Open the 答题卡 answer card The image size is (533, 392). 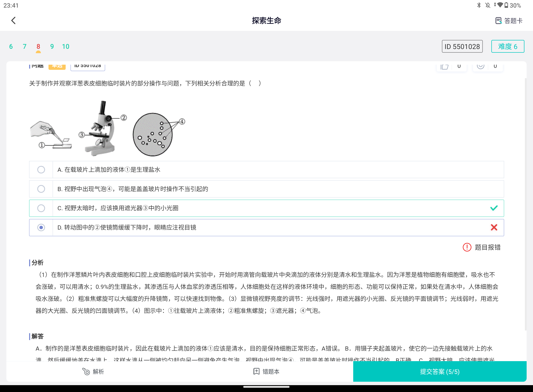pyautogui.click(x=509, y=21)
